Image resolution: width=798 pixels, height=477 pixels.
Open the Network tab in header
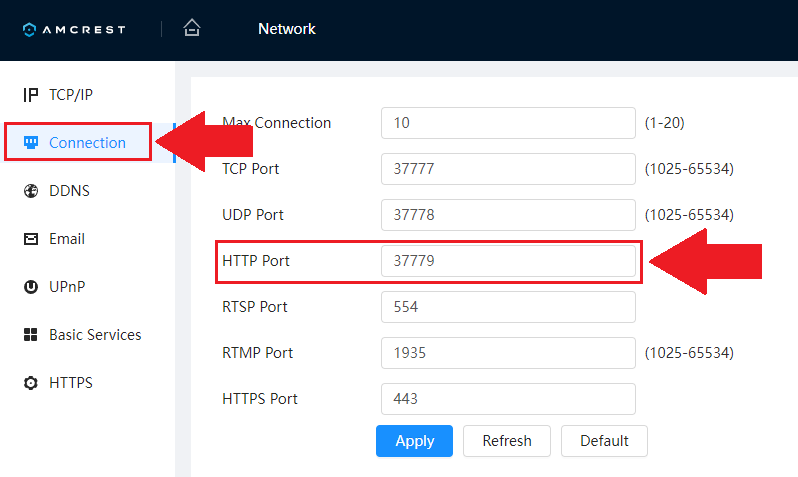[x=286, y=29]
